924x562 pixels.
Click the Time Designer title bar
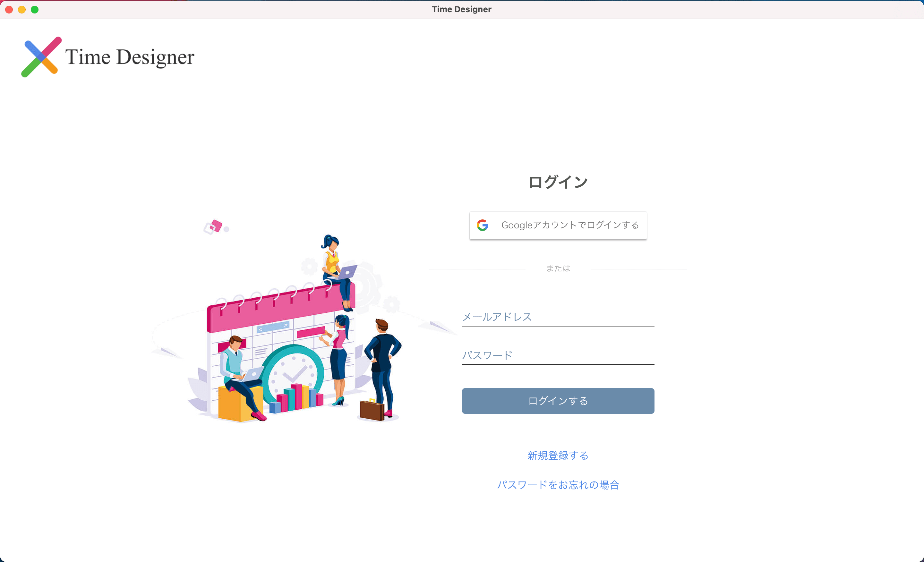point(462,9)
